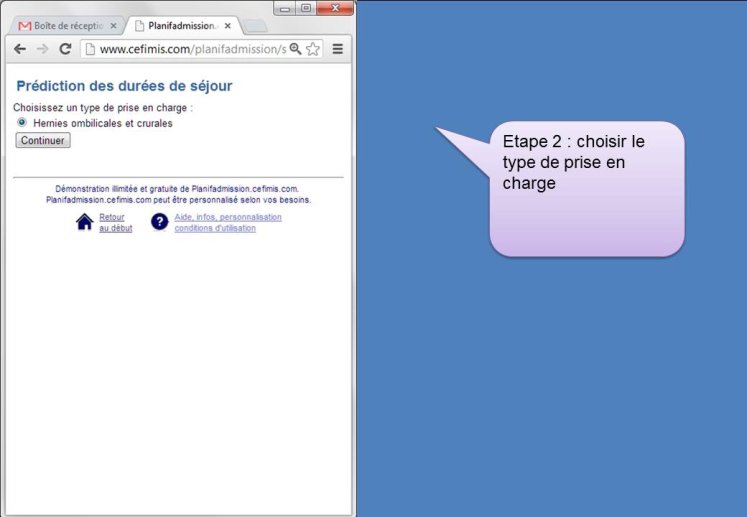Reload the page with the refresh icon
Viewport: 747px width, 517px height.
[65, 49]
